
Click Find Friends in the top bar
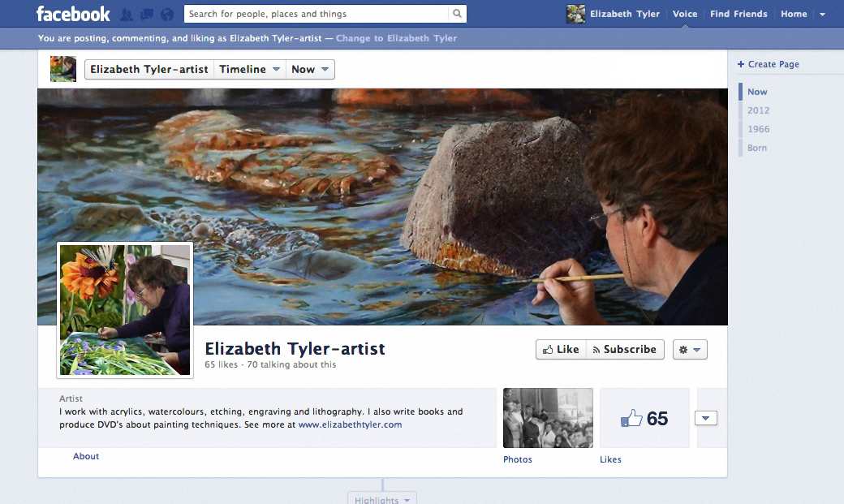pos(738,13)
